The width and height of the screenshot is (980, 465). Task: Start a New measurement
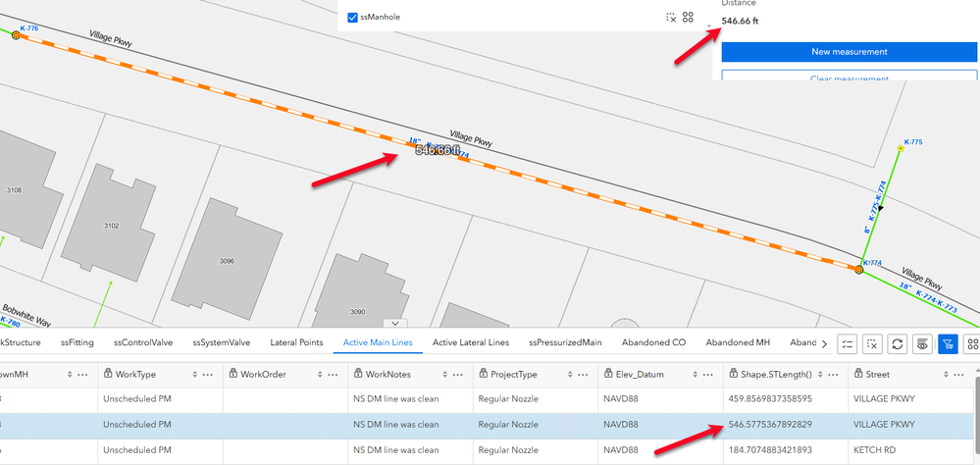pos(849,52)
